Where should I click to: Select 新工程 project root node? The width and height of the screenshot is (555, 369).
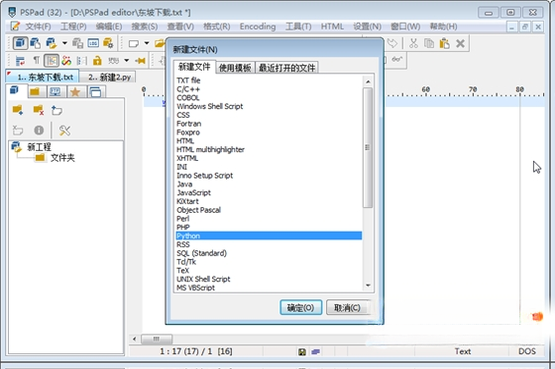coord(39,147)
